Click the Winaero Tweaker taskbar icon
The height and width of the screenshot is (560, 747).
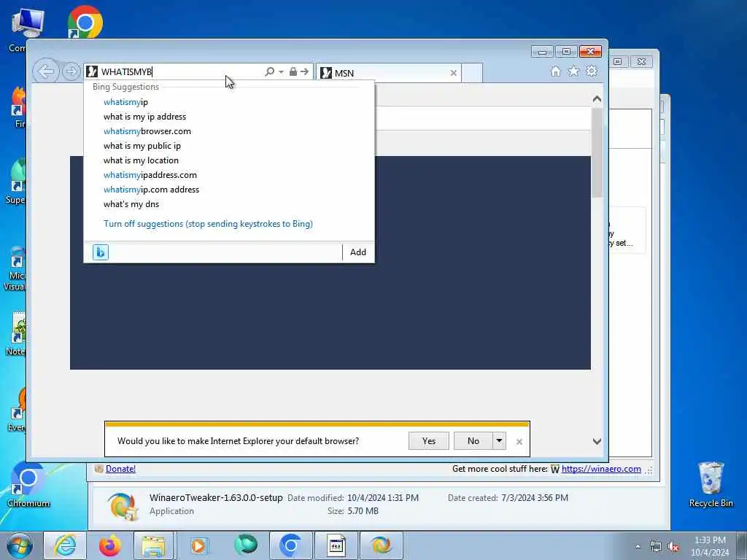tap(381, 545)
